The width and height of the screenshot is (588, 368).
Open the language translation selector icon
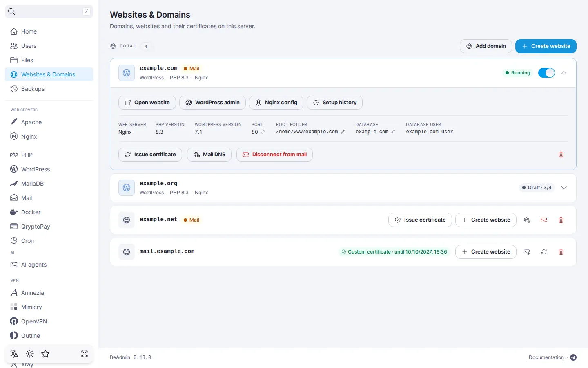(14, 354)
